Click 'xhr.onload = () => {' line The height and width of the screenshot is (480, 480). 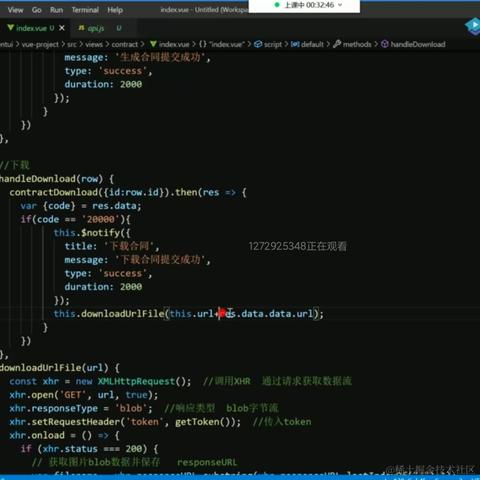point(64,435)
